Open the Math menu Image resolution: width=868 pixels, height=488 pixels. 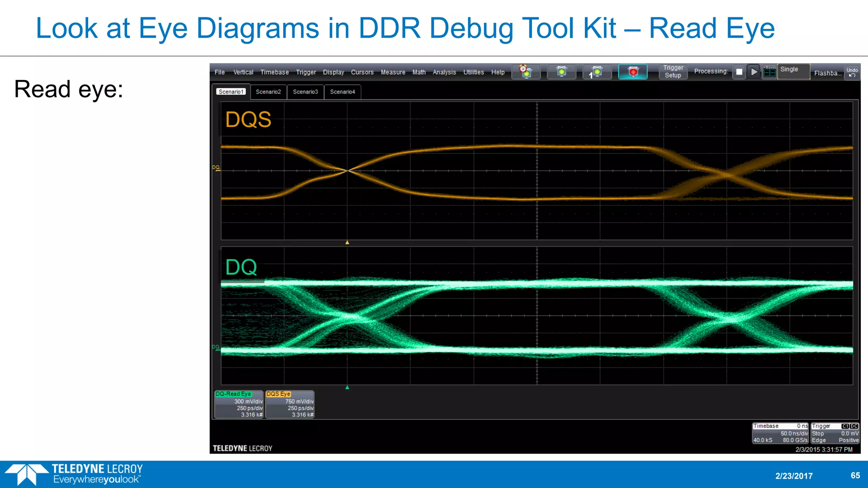tap(419, 72)
